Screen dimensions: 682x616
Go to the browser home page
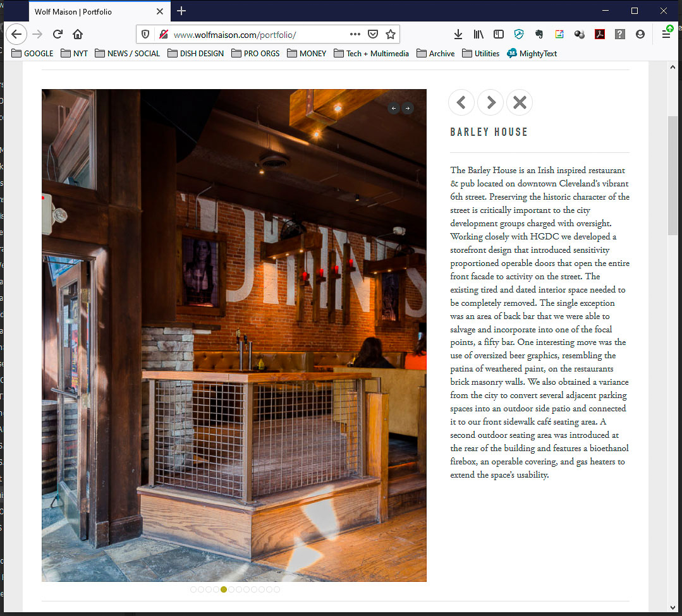click(78, 34)
